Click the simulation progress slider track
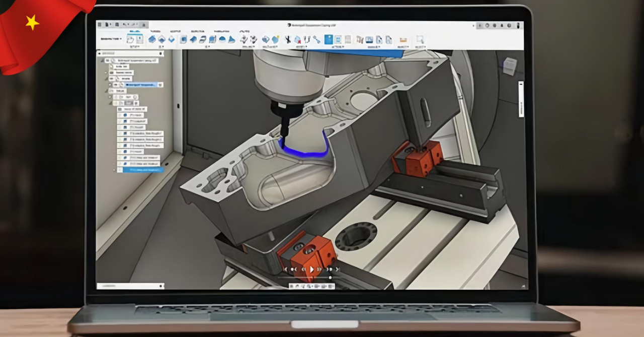644x337 pixels. click(x=313, y=278)
